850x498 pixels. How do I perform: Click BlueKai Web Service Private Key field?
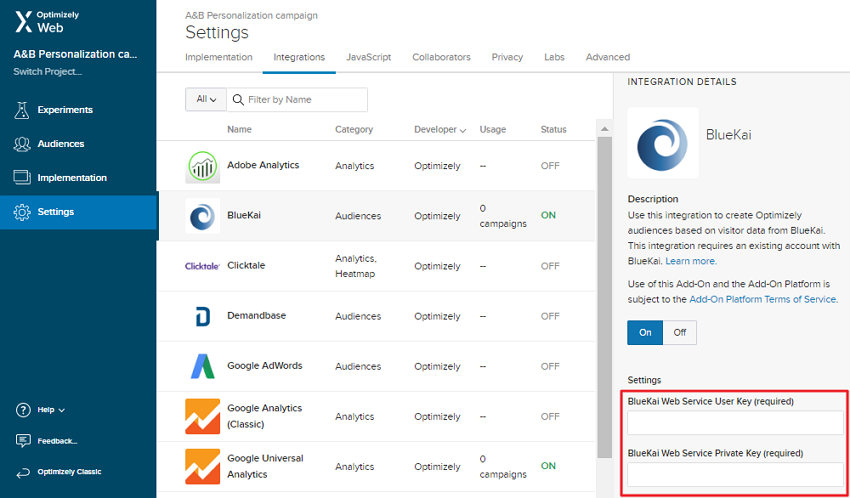pyautogui.click(x=736, y=474)
